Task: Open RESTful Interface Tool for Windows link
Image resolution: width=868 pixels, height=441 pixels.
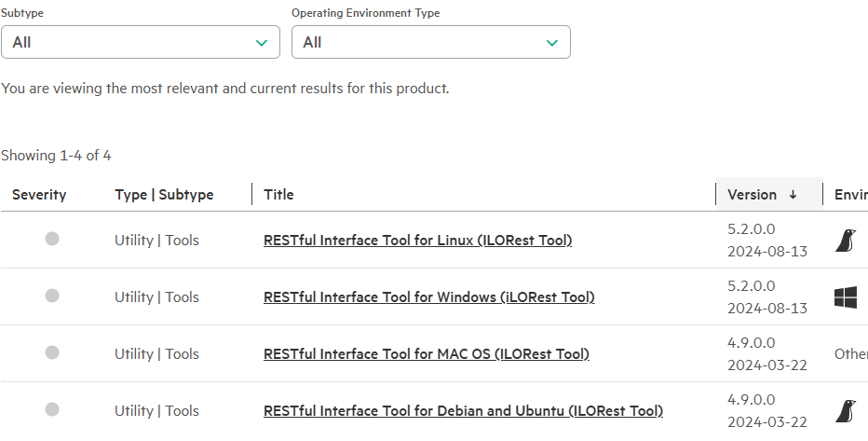Action: pyautogui.click(x=429, y=297)
